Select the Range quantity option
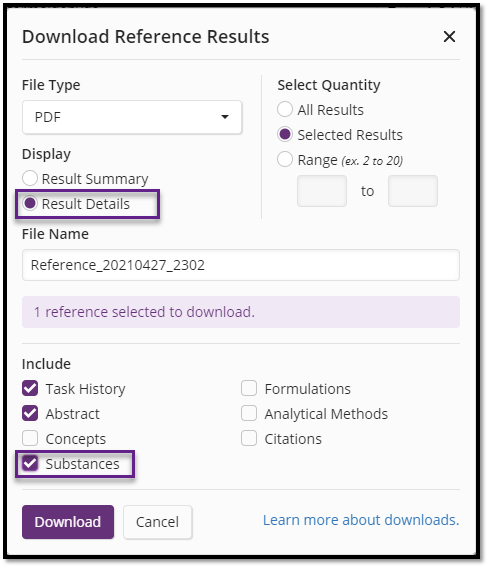The height and width of the screenshot is (568, 489). click(x=285, y=159)
